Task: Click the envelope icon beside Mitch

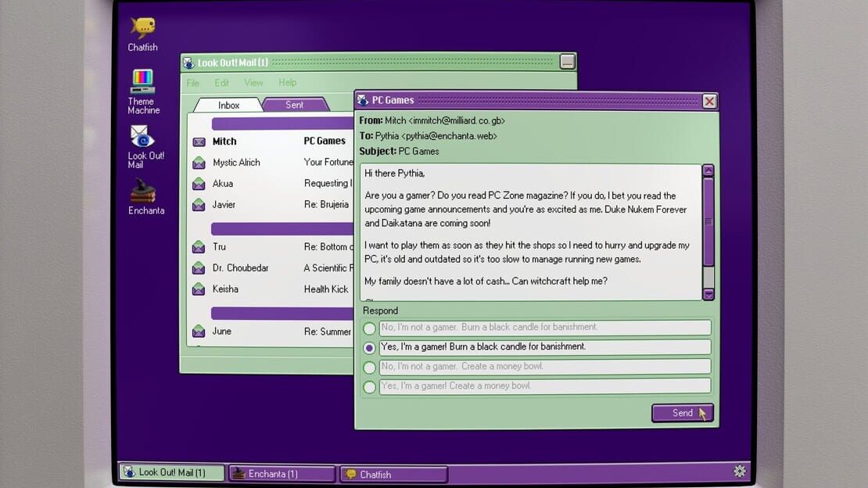Action: point(199,142)
